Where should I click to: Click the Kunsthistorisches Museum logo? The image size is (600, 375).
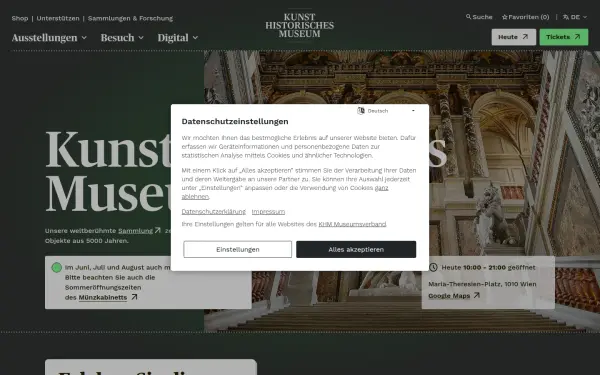tap(300, 25)
